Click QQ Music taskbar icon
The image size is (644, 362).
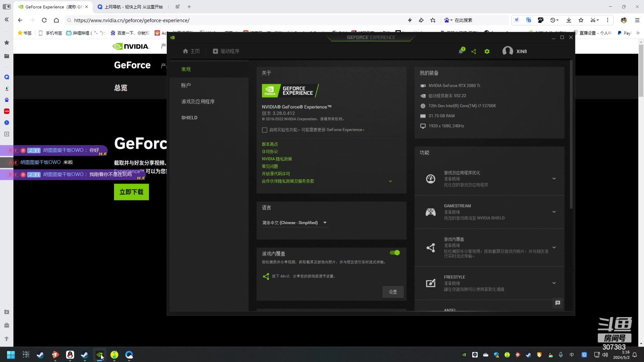pos(114,355)
